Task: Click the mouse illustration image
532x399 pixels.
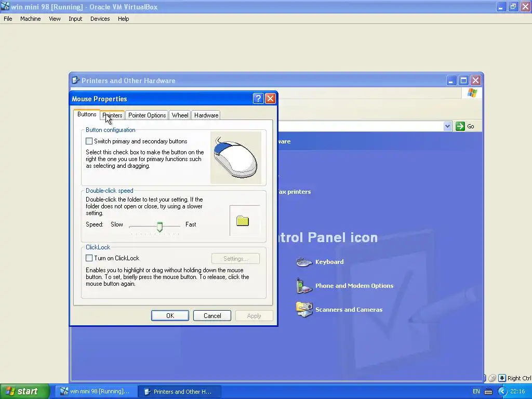Action: pyautogui.click(x=236, y=158)
